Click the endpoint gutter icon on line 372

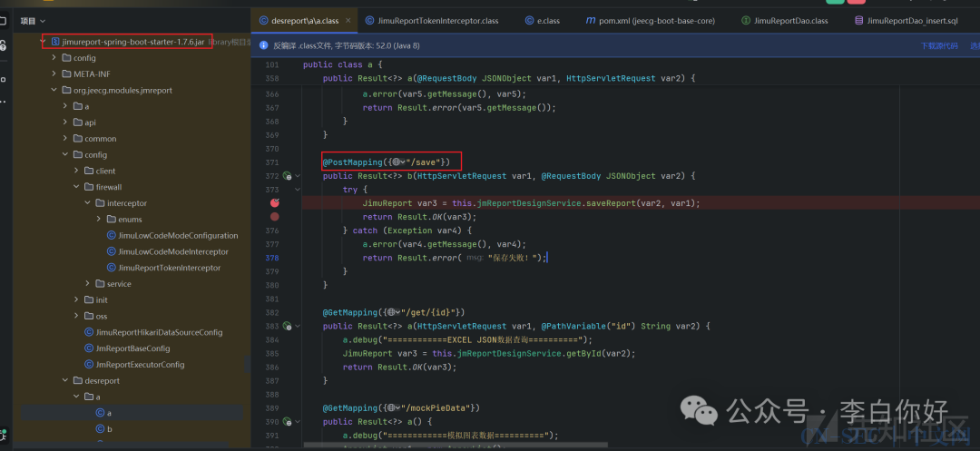287,176
